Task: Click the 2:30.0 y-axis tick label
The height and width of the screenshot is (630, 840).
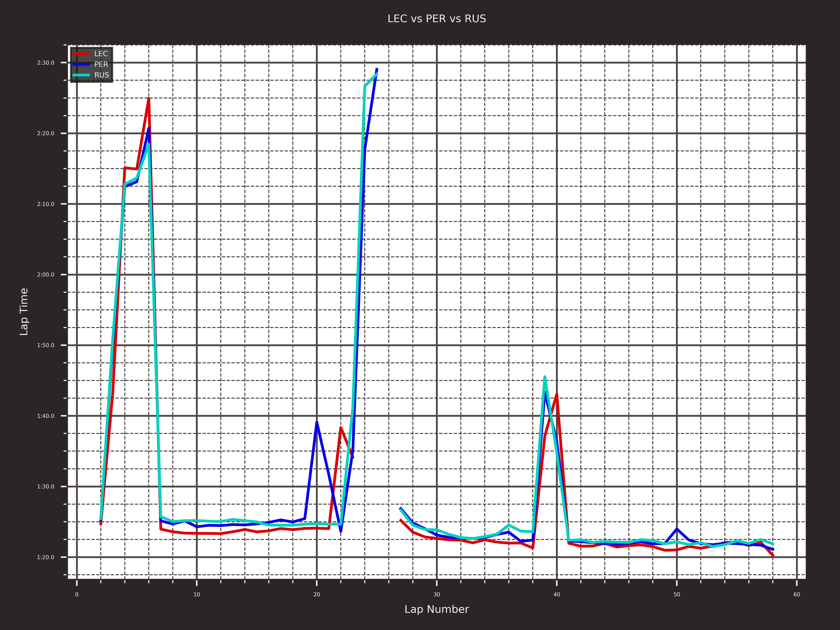Action: pos(45,63)
